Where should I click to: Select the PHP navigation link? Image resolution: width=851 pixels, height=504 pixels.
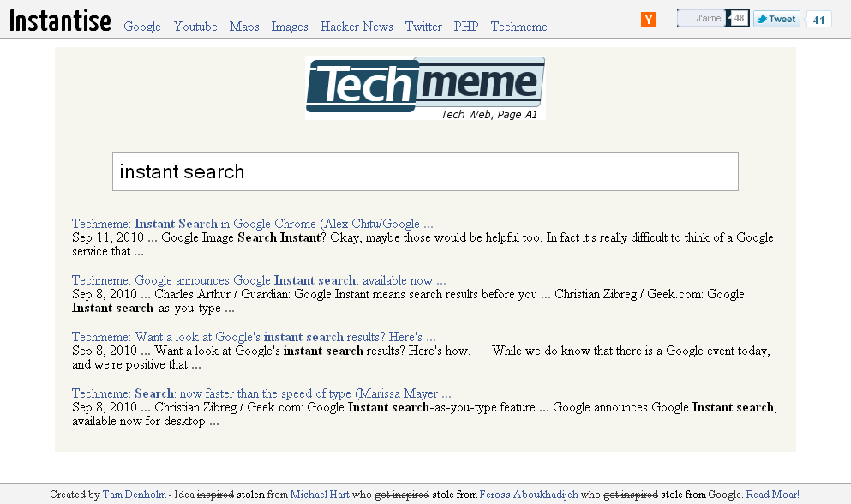[466, 27]
